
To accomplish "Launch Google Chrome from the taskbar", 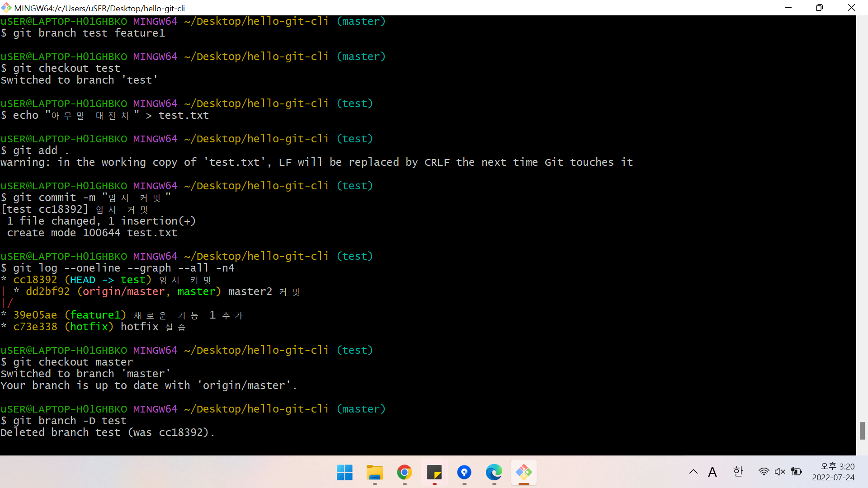I will [404, 473].
